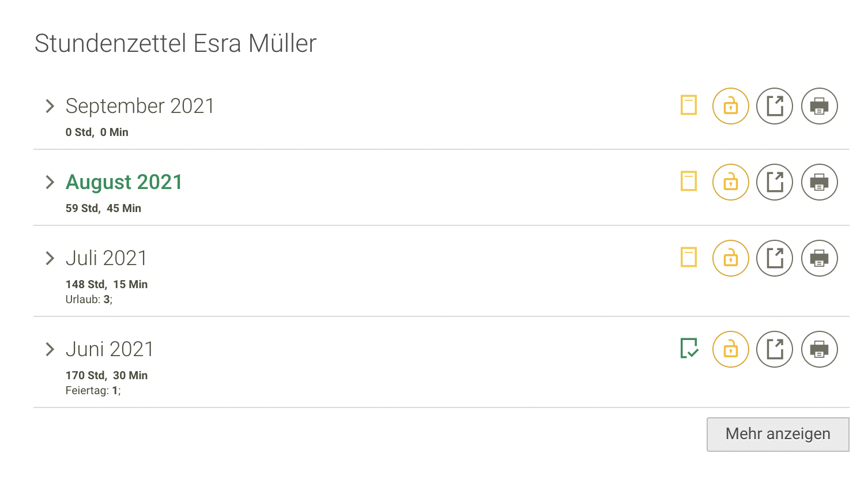Click the Mehr anzeigen button

777,434
